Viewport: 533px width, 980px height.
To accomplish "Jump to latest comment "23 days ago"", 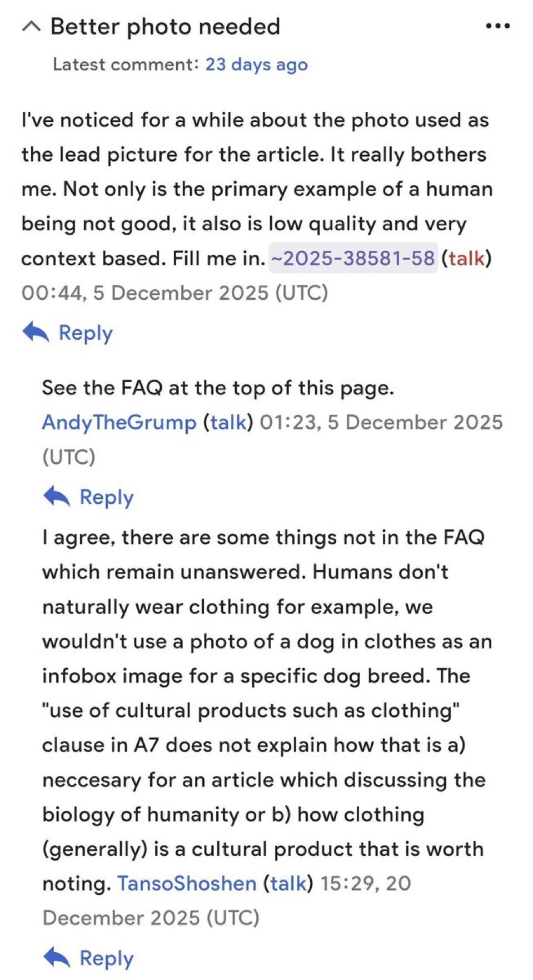I will tap(256, 65).
